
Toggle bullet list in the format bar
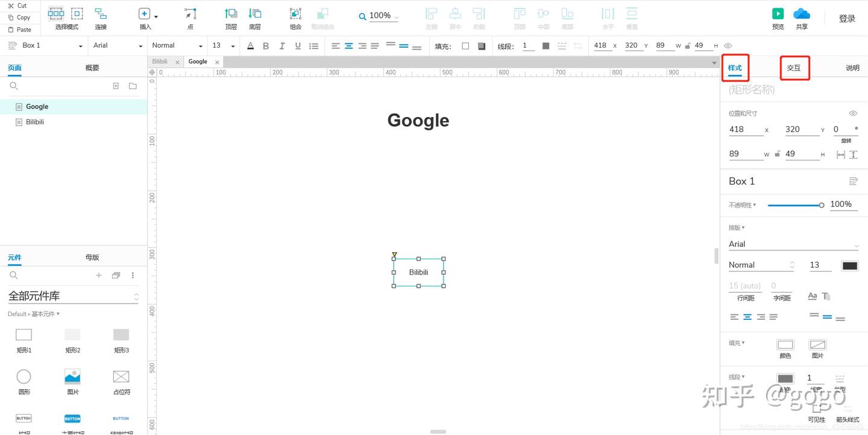(314, 46)
